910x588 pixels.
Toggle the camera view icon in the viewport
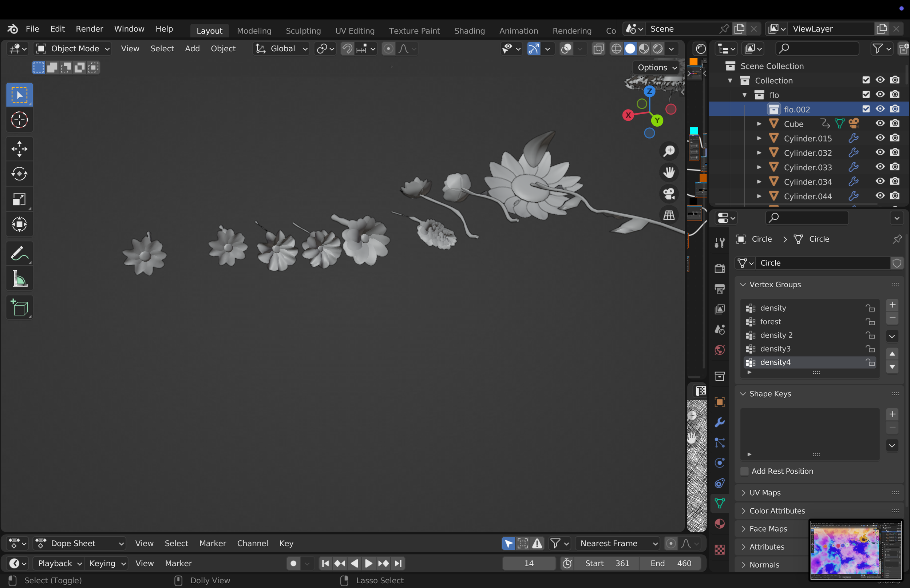click(669, 194)
